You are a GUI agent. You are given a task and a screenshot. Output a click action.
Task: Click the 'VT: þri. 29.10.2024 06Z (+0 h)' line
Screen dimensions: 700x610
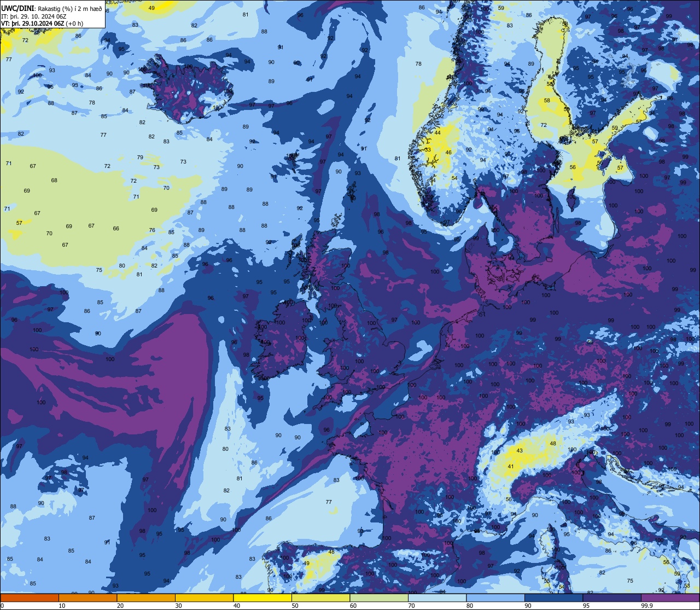pos(42,24)
